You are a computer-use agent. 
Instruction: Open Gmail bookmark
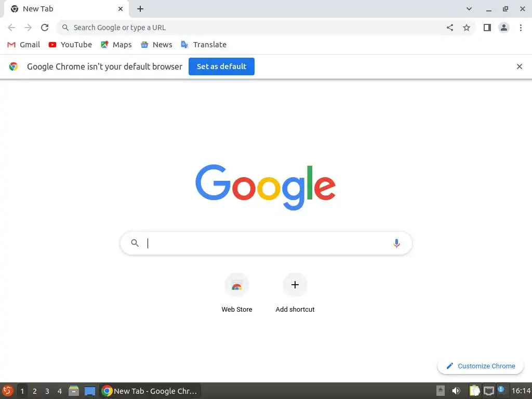(x=23, y=45)
